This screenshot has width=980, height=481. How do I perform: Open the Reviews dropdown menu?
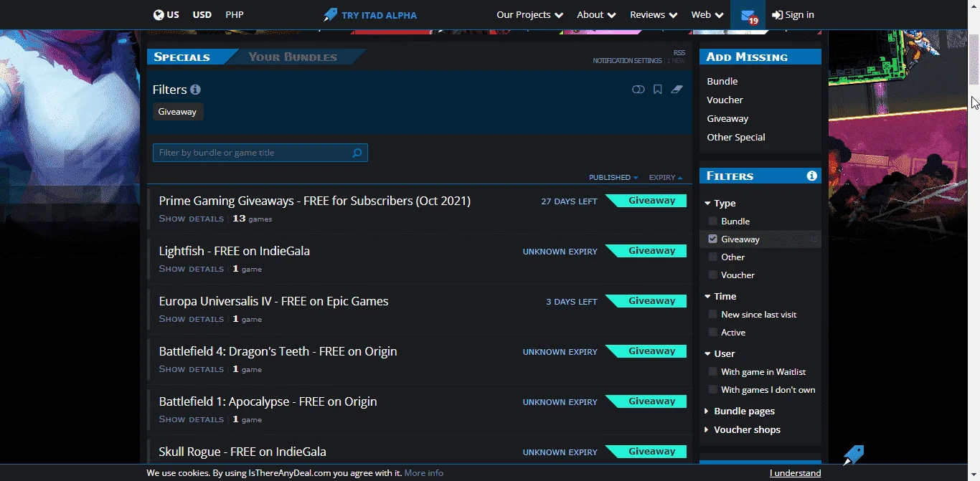click(x=654, y=14)
